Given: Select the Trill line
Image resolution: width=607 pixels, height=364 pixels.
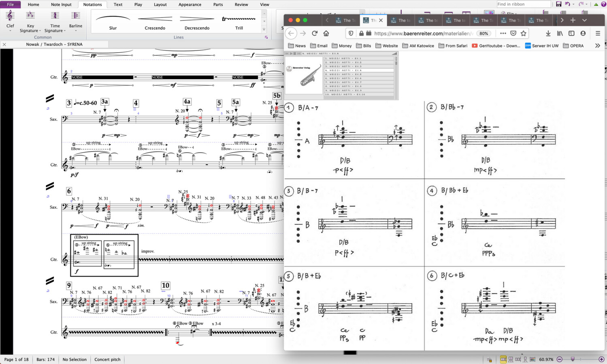Looking at the screenshot, I should pyautogui.click(x=239, y=22).
